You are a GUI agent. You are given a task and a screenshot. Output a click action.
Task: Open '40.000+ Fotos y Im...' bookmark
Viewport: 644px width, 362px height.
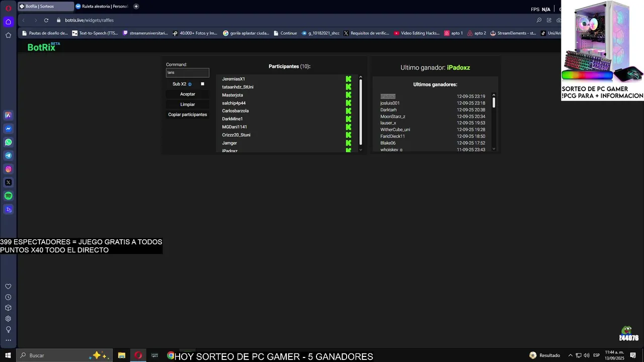click(x=195, y=33)
